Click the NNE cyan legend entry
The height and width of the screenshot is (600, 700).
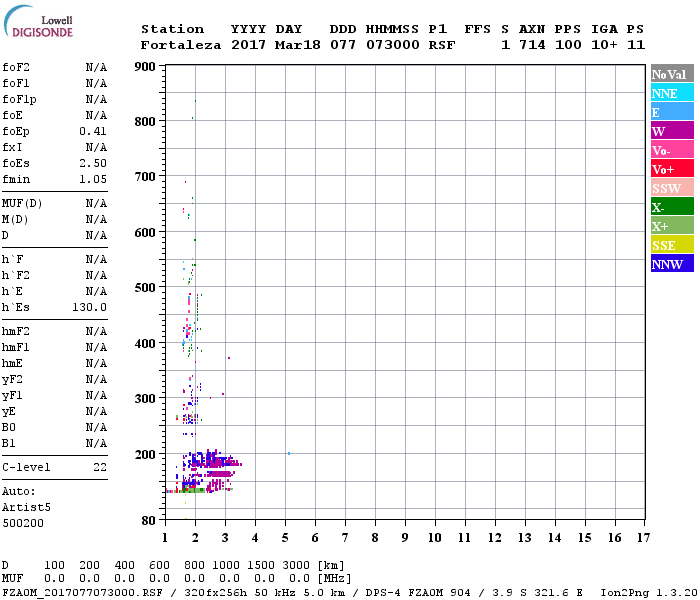click(x=672, y=93)
